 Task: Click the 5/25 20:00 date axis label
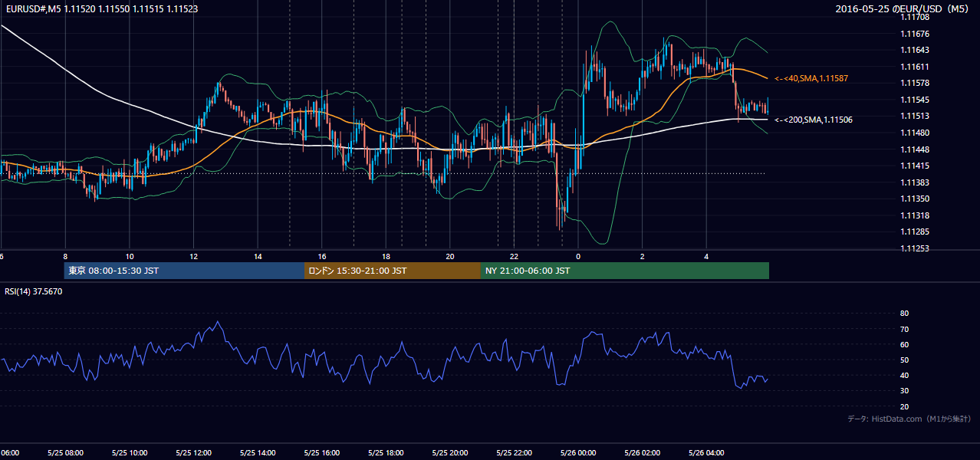click(450, 453)
